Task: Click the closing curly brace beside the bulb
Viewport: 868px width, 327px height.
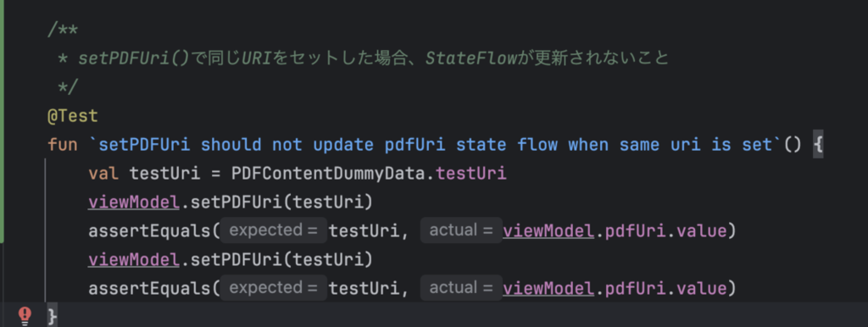Action: tap(52, 317)
